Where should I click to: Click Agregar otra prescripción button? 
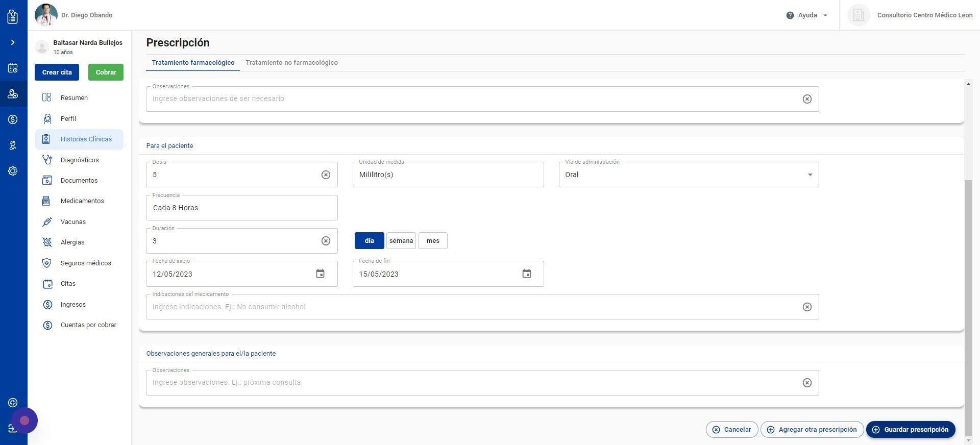[812, 430]
